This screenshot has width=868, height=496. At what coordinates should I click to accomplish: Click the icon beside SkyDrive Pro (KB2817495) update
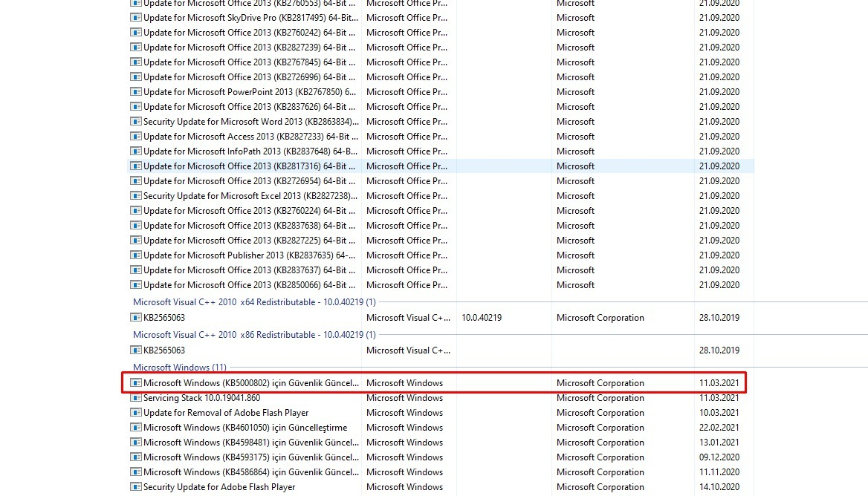135,17
